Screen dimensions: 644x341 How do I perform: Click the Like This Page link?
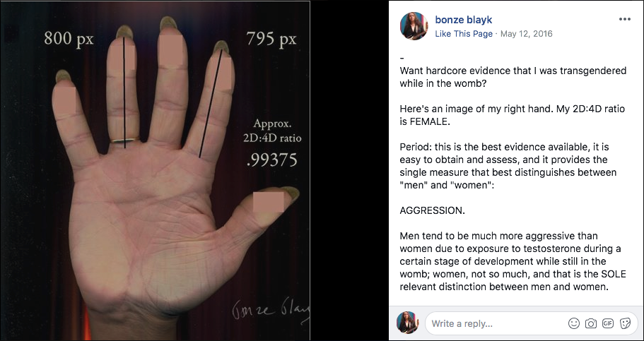[x=464, y=34]
